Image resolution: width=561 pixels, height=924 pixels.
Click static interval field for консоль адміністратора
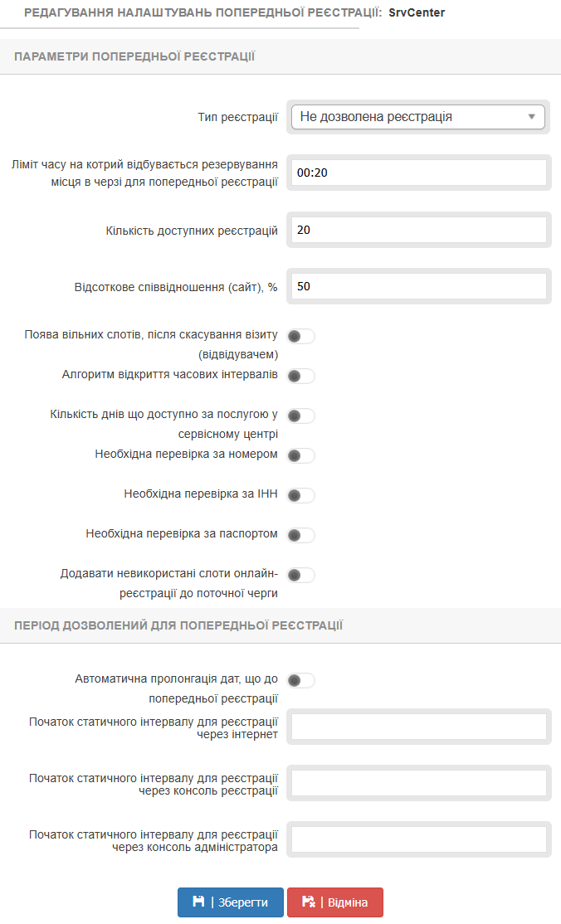tap(418, 839)
